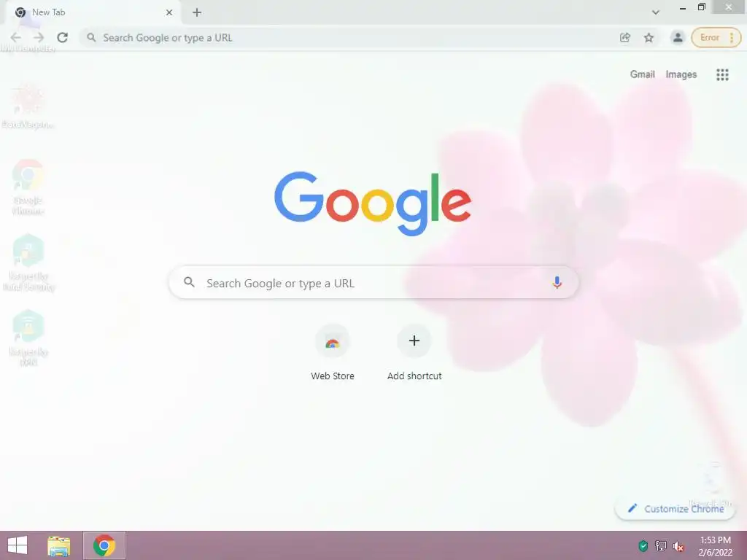Reload the page with the refresh icon

pos(63,38)
